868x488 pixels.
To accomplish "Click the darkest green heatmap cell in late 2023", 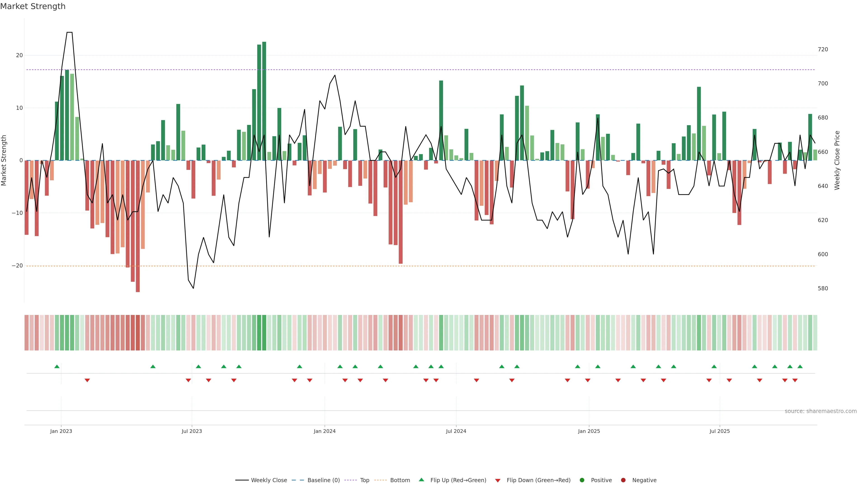I will point(264,332).
